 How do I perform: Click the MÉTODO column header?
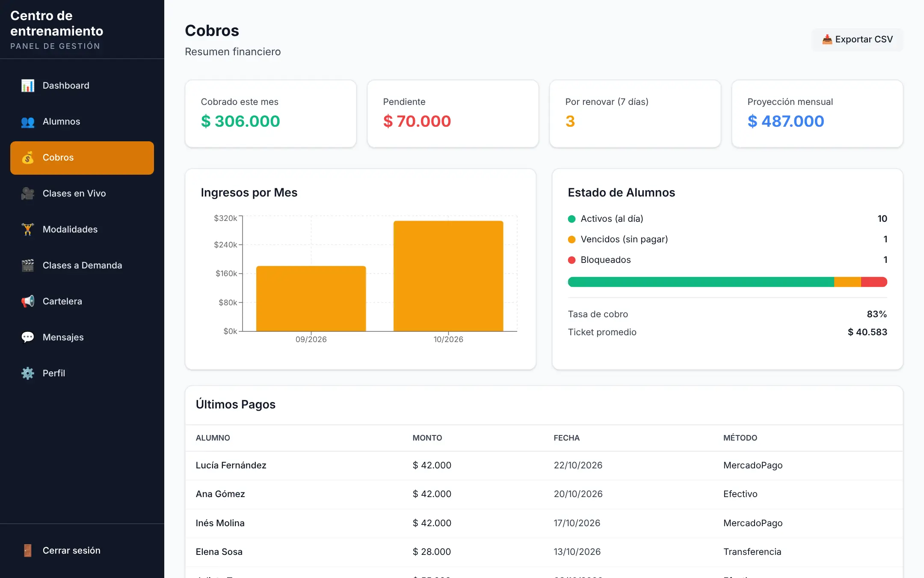coord(740,438)
